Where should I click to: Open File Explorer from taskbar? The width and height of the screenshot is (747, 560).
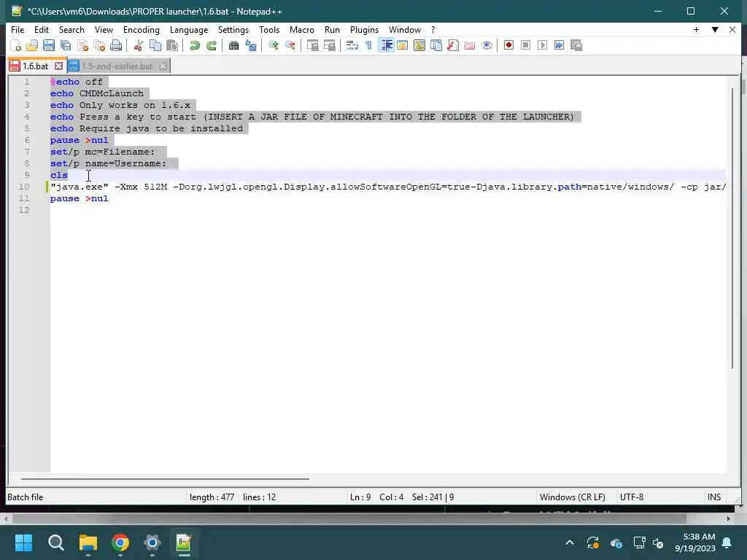[88, 542]
